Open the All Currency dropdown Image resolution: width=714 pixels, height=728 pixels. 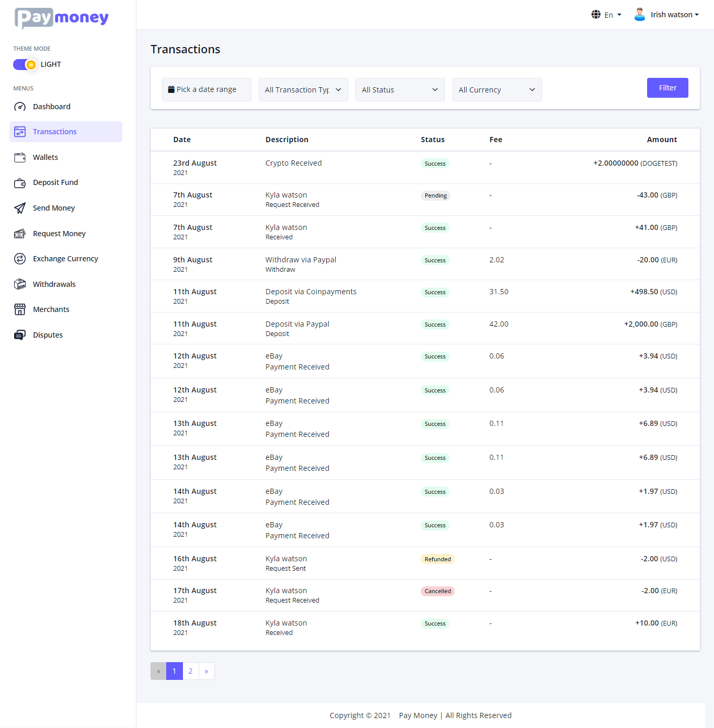497,90
